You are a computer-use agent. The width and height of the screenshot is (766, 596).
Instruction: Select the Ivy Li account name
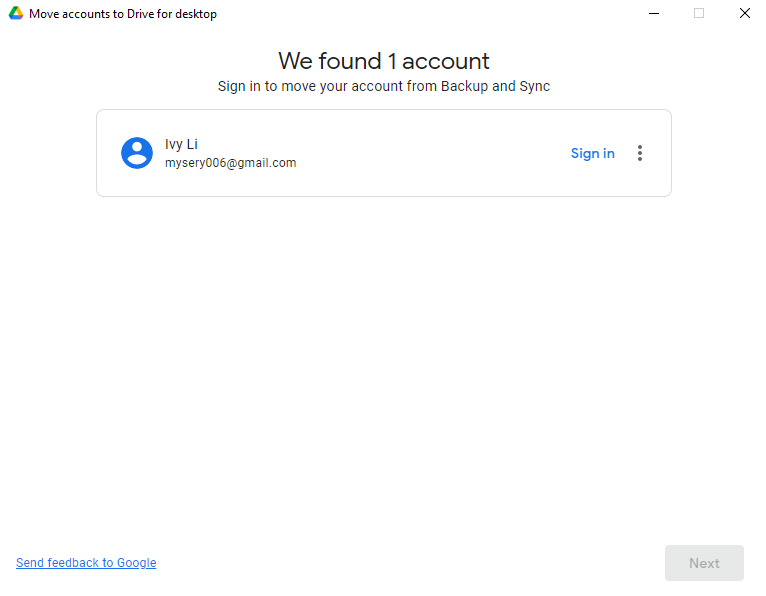click(181, 144)
